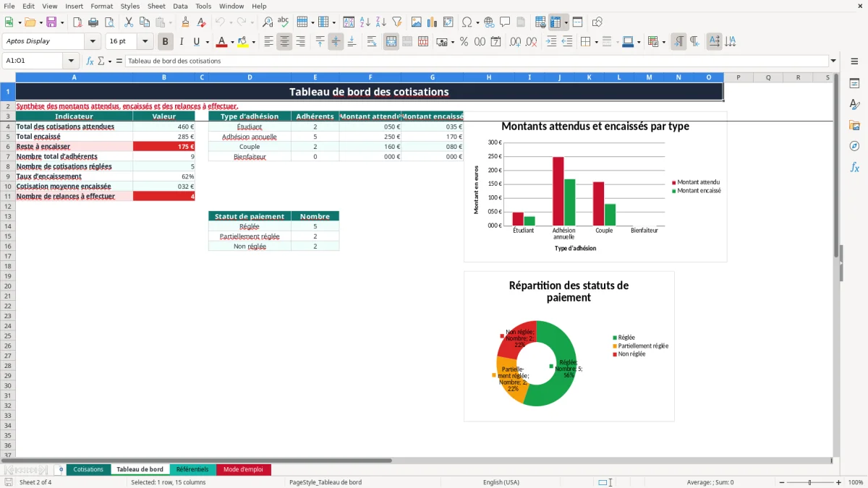
Task: Insert an image from the toolbar
Action: [417, 22]
